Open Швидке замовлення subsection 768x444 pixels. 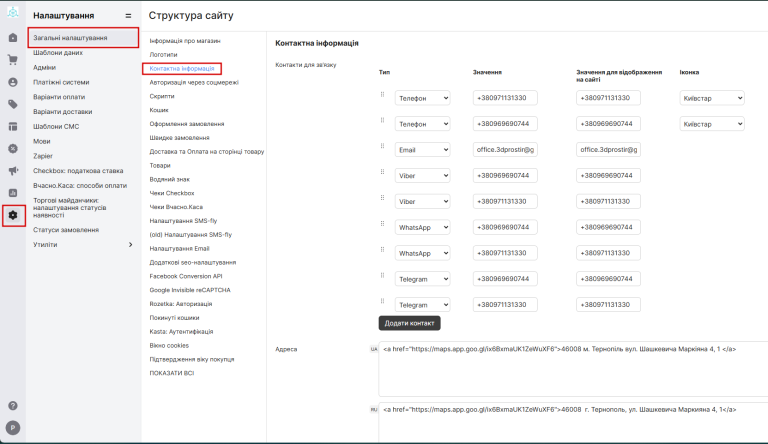[x=179, y=138]
